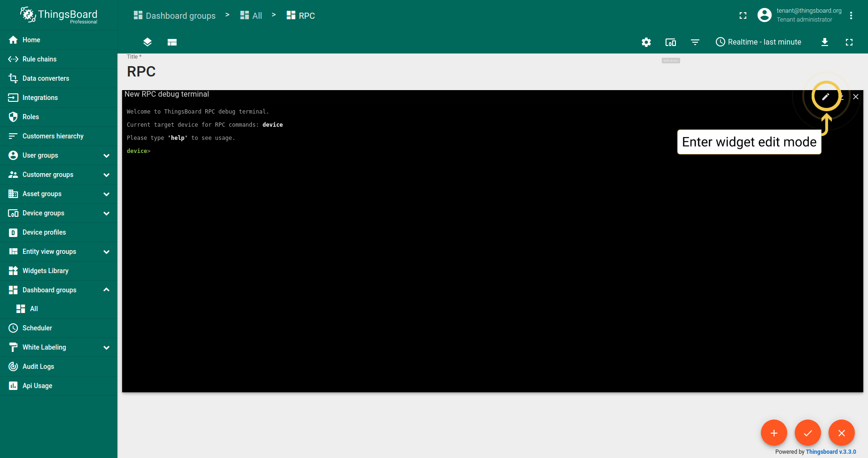Open Rule chains in the sidebar
The image size is (868, 458).
tap(39, 59)
